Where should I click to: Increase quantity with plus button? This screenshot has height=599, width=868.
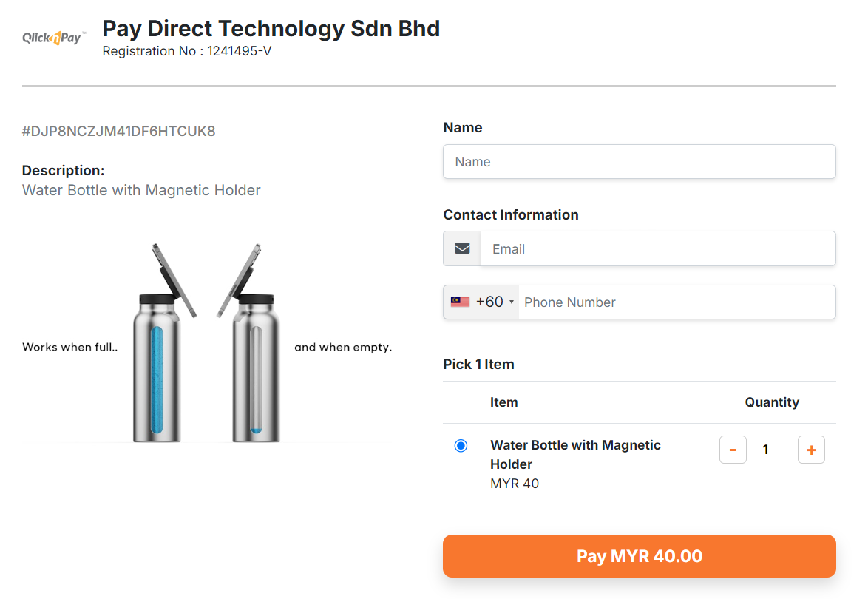click(x=811, y=450)
